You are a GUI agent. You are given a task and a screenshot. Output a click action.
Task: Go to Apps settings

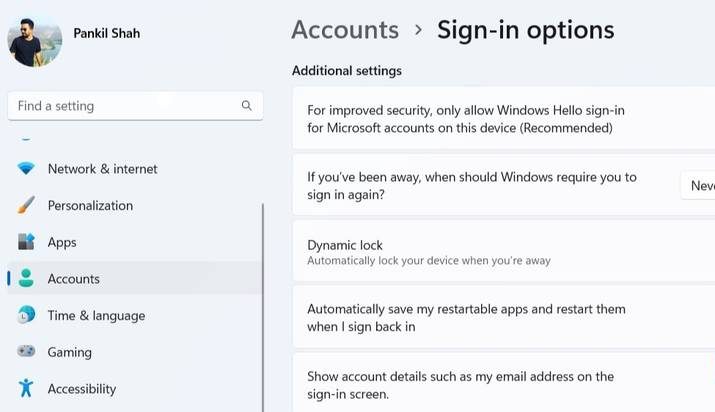point(135,242)
